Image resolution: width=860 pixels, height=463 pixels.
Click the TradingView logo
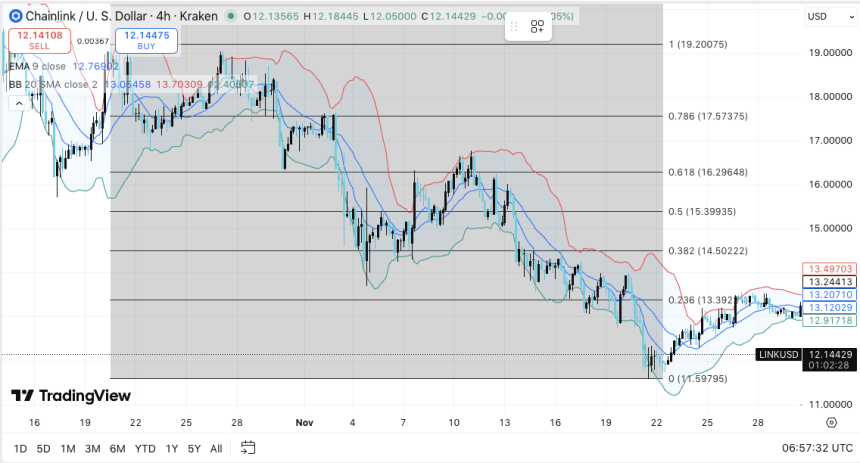70,397
